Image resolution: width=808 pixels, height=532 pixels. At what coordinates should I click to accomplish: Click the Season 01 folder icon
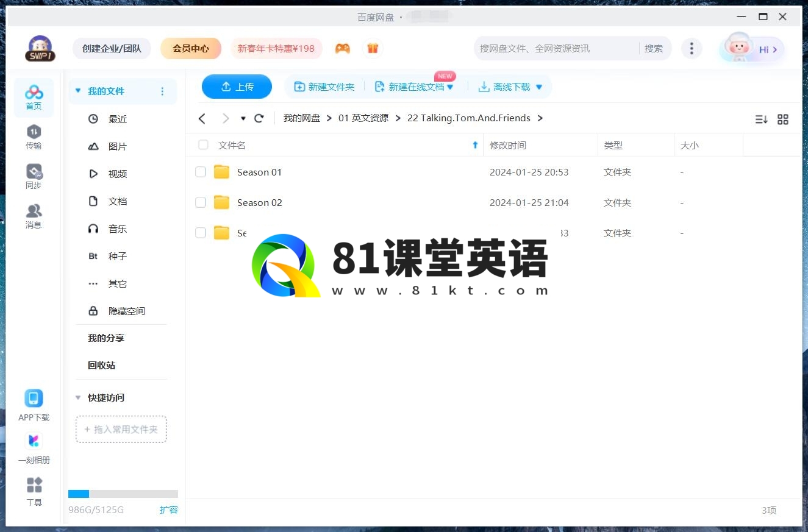point(221,172)
